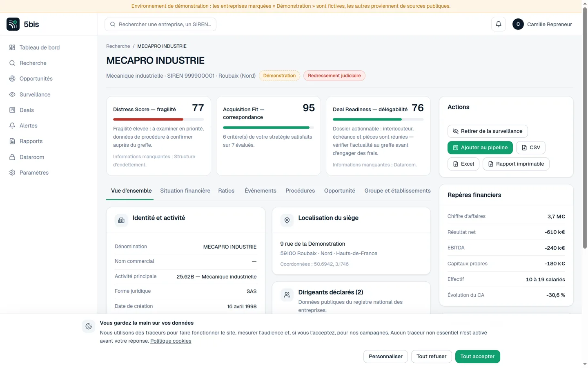The width and height of the screenshot is (588, 368).
Task: Open notifications bell icon
Action: pos(499,24)
